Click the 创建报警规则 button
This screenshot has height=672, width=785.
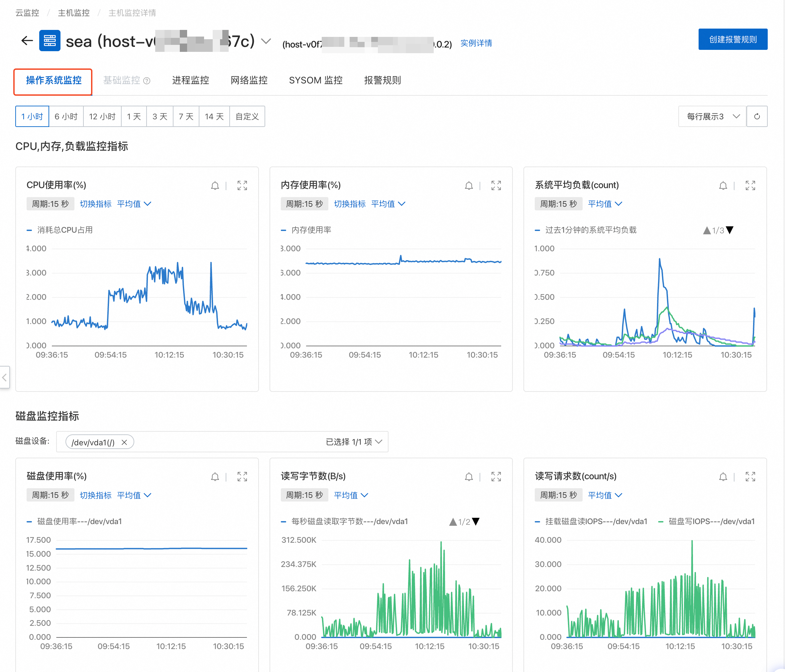tap(732, 40)
